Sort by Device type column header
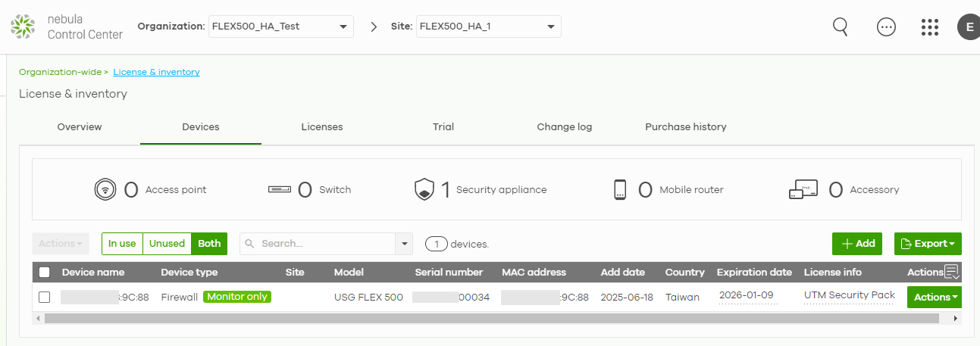 [189, 272]
